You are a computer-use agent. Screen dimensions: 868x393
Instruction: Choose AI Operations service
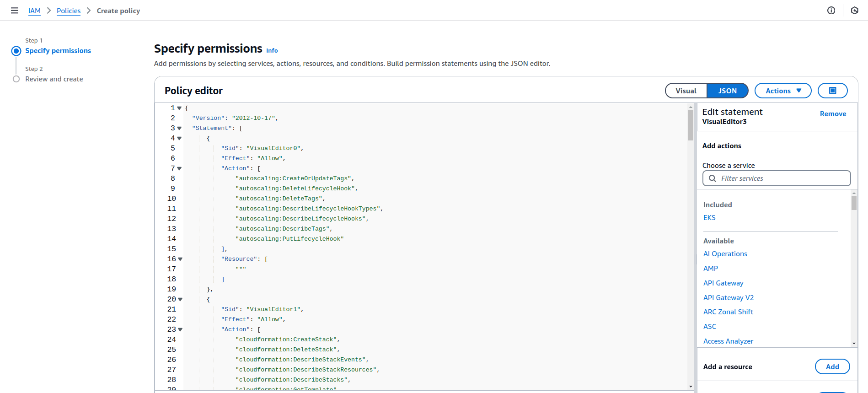coord(725,254)
